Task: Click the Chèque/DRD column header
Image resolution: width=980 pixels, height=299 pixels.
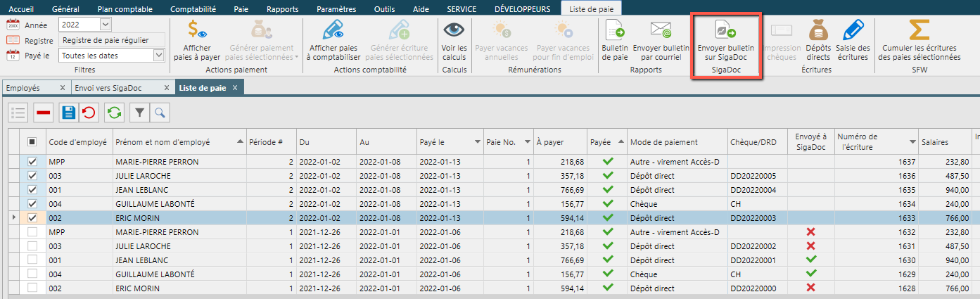Action: click(757, 141)
